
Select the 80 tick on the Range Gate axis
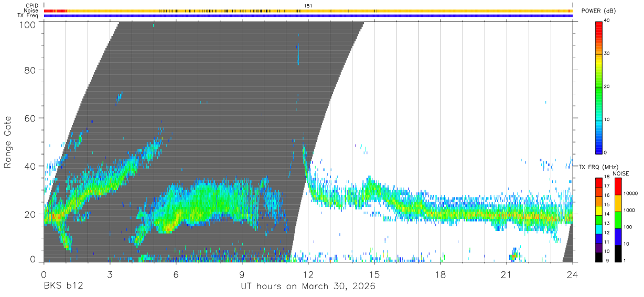(x=30, y=70)
